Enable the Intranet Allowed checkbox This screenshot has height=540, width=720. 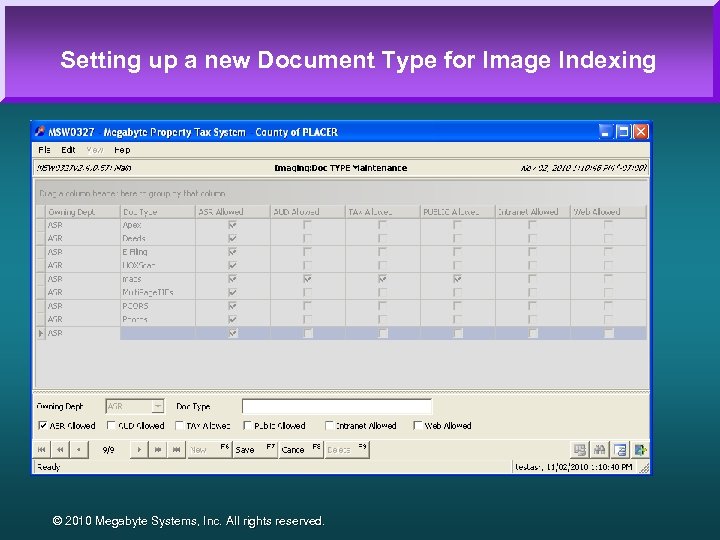330,426
